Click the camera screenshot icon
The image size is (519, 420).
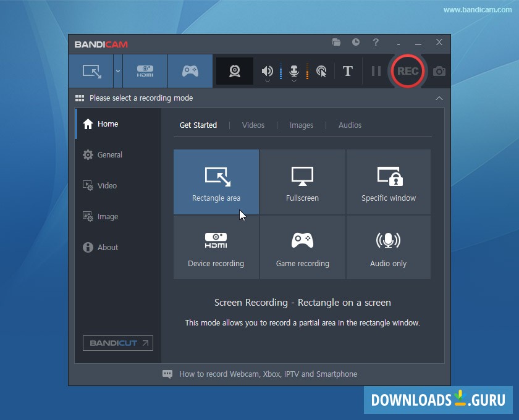coord(439,71)
